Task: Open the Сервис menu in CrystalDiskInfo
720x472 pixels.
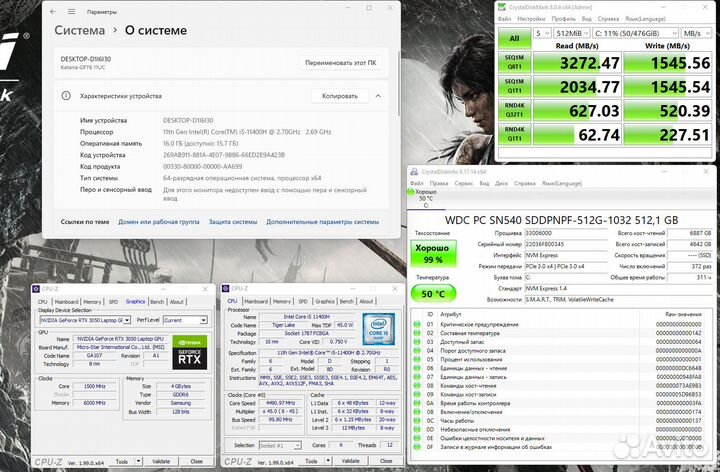Action: [x=464, y=183]
